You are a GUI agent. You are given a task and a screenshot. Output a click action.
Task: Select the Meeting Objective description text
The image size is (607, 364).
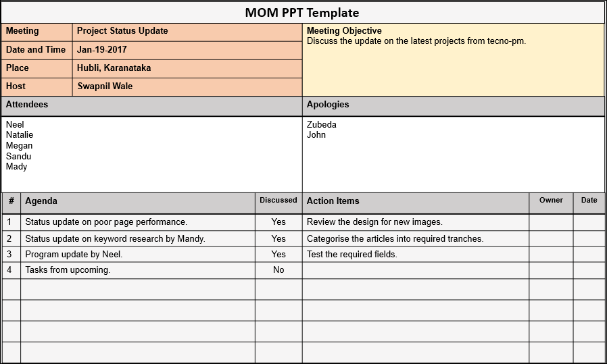(x=416, y=41)
